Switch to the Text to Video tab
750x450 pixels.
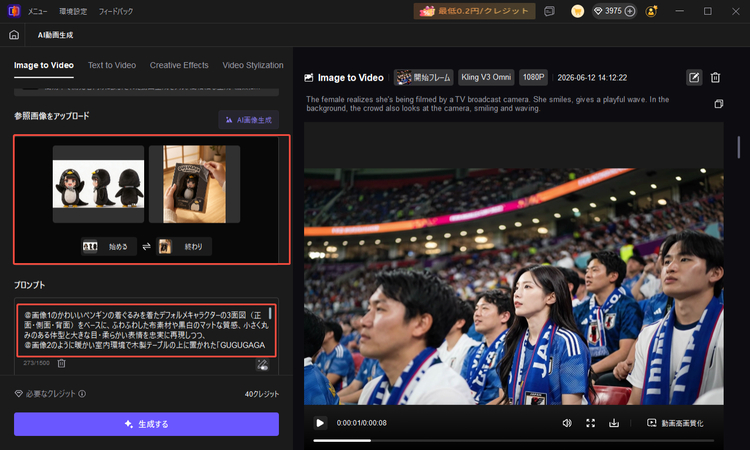pyautogui.click(x=112, y=65)
